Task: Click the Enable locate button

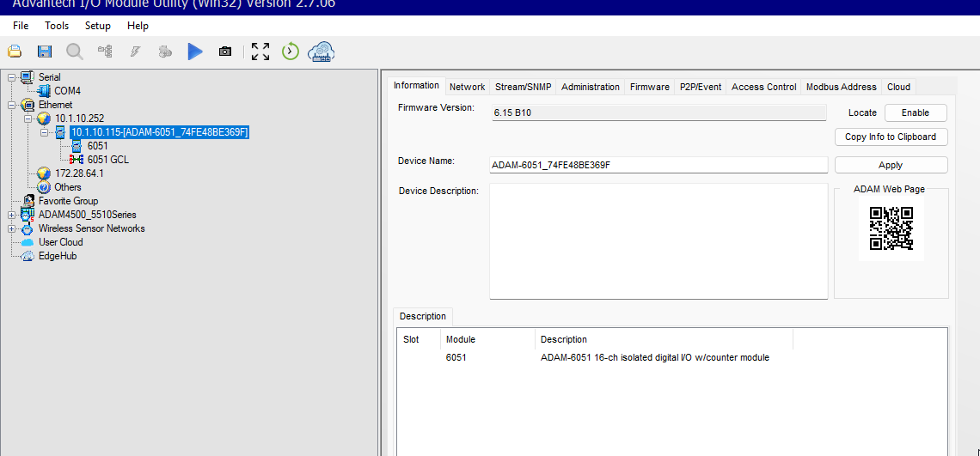Action: (916, 113)
